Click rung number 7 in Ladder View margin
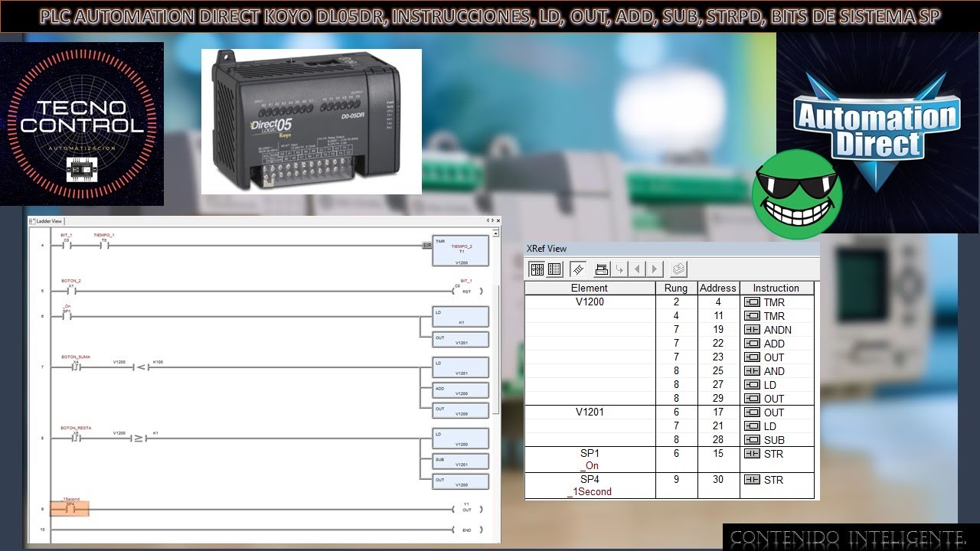The image size is (980, 551). coord(42,367)
